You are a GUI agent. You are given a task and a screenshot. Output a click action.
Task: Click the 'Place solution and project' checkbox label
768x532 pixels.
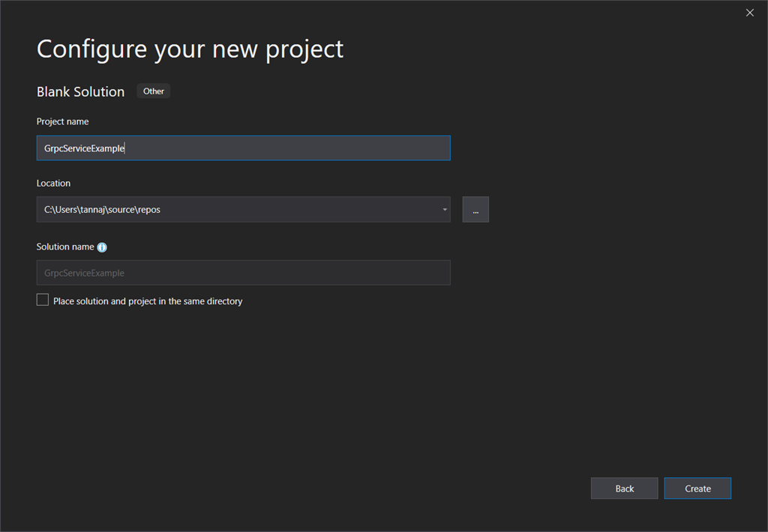(x=148, y=301)
